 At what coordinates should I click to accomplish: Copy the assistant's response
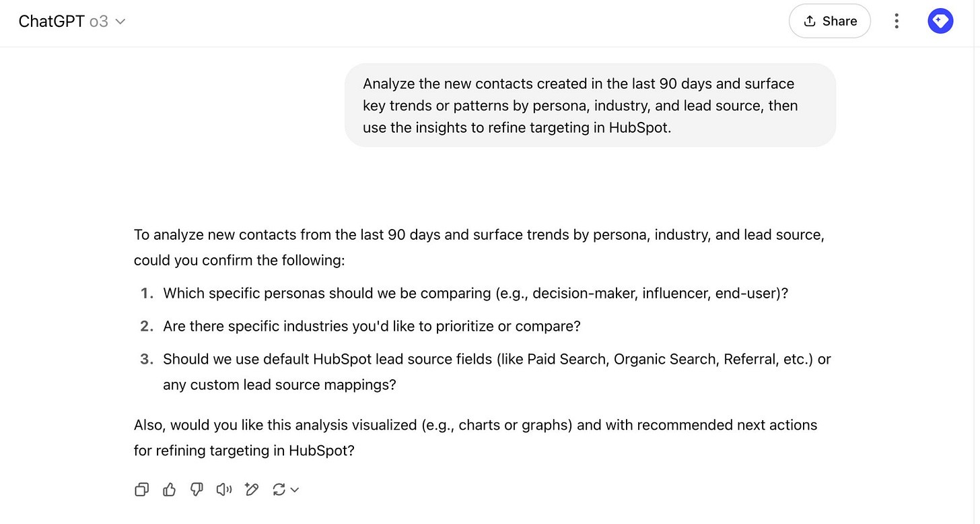141,490
